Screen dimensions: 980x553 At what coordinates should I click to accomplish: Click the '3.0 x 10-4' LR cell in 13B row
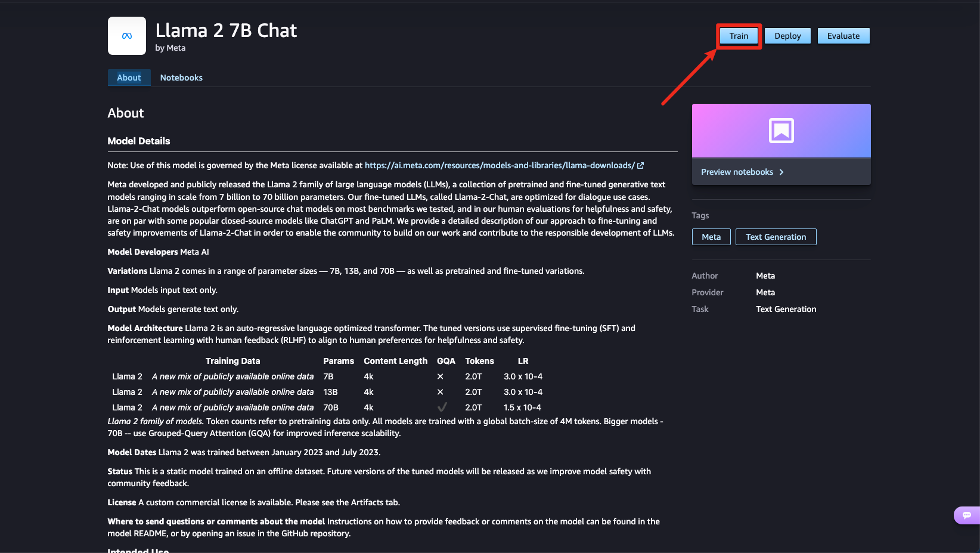[523, 392]
